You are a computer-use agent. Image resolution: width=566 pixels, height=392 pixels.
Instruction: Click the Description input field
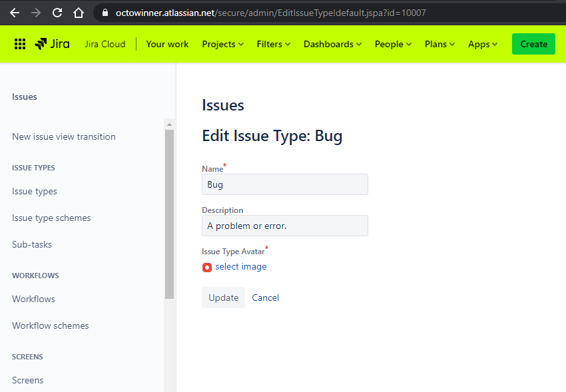285,226
